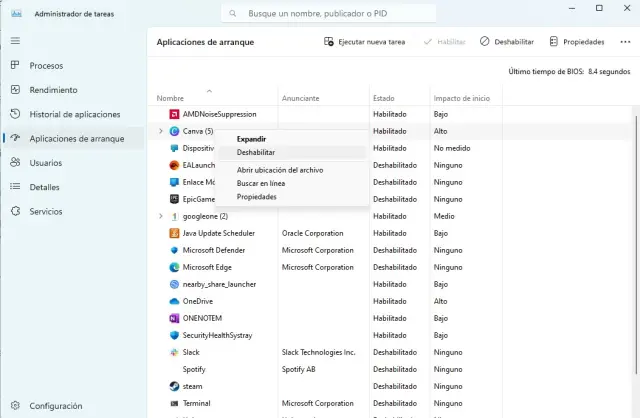Open the Rendimiento page icon

(15, 90)
